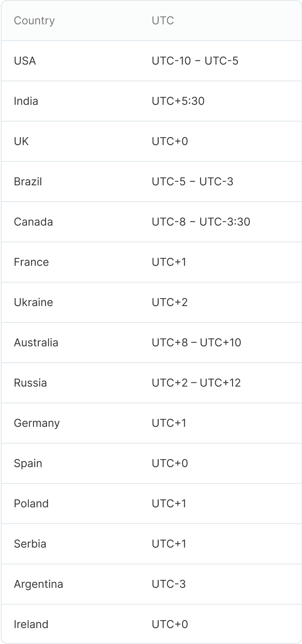The image size is (302, 644).
Task: Select the Ireland country cell
Action: 31,624
